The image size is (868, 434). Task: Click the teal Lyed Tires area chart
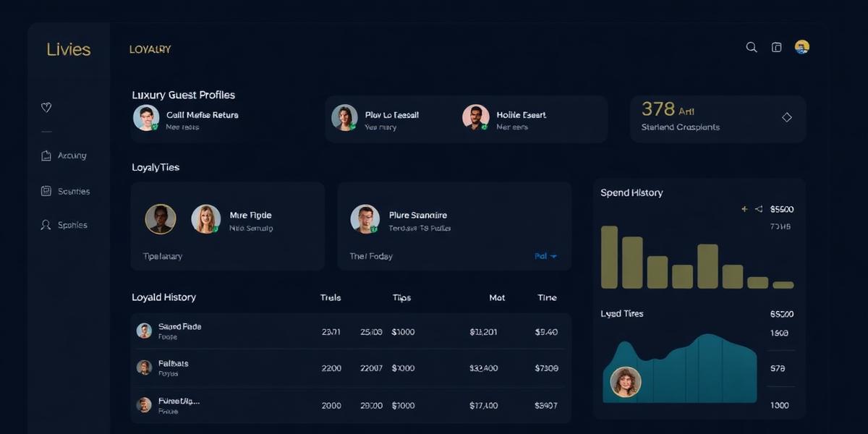680,369
